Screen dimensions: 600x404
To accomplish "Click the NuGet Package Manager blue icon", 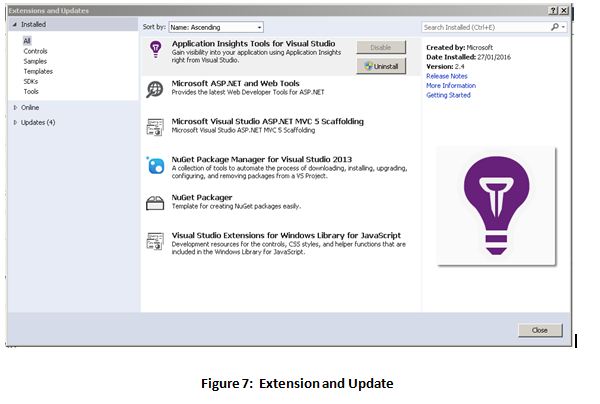I will pyautogui.click(x=155, y=165).
